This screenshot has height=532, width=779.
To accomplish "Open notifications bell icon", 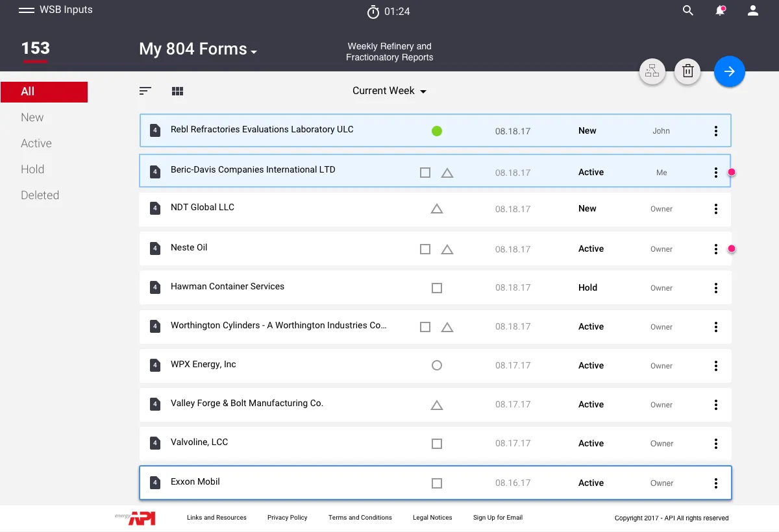I will 721,10.
